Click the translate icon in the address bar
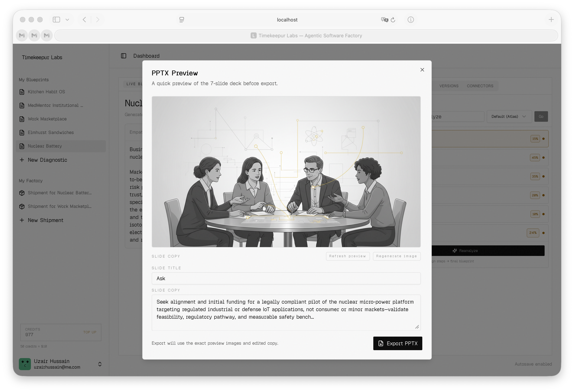The height and width of the screenshot is (392, 574). 384,20
